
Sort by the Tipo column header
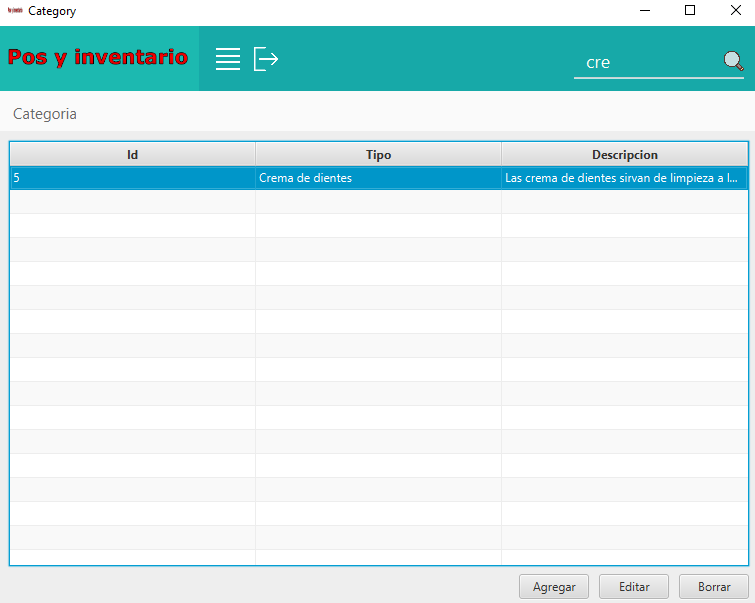click(x=378, y=155)
